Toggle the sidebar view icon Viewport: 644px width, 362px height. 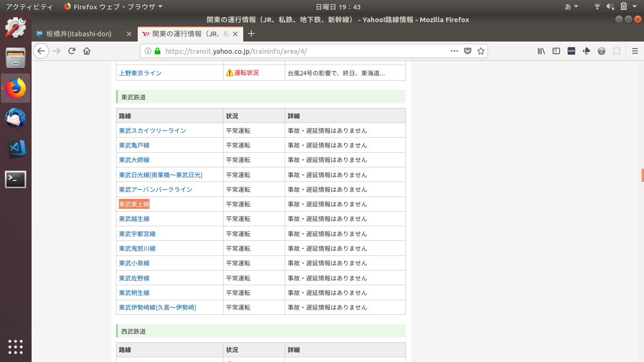click(556, 51)
